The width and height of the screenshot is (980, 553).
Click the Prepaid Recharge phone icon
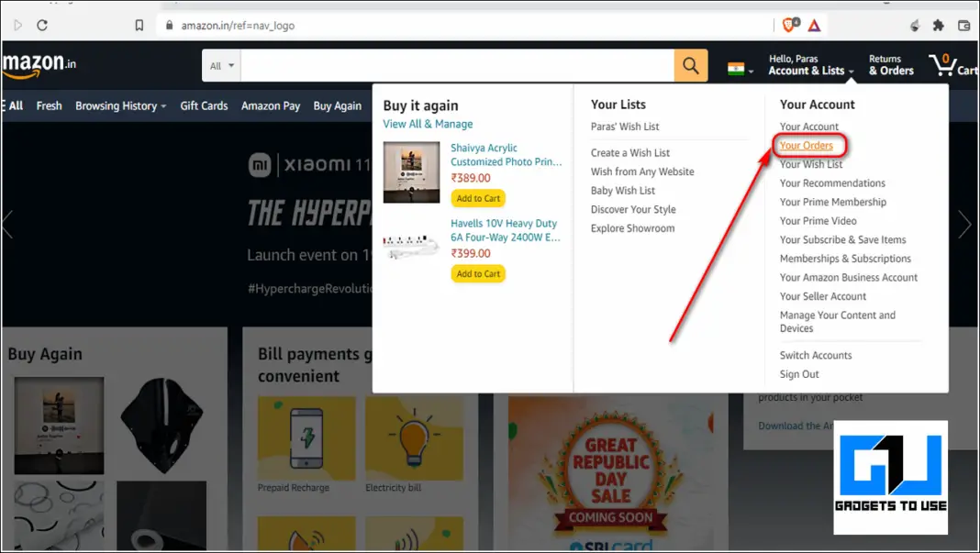coord(306,438)
